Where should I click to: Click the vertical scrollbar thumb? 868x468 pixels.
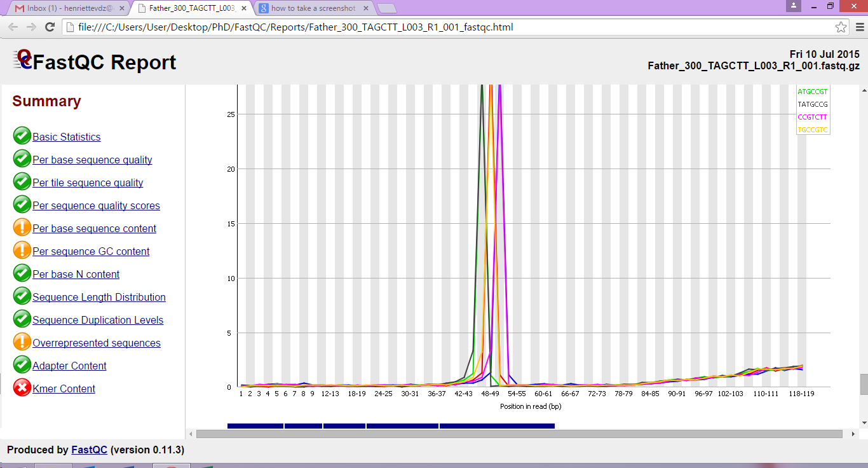point(864,384)
